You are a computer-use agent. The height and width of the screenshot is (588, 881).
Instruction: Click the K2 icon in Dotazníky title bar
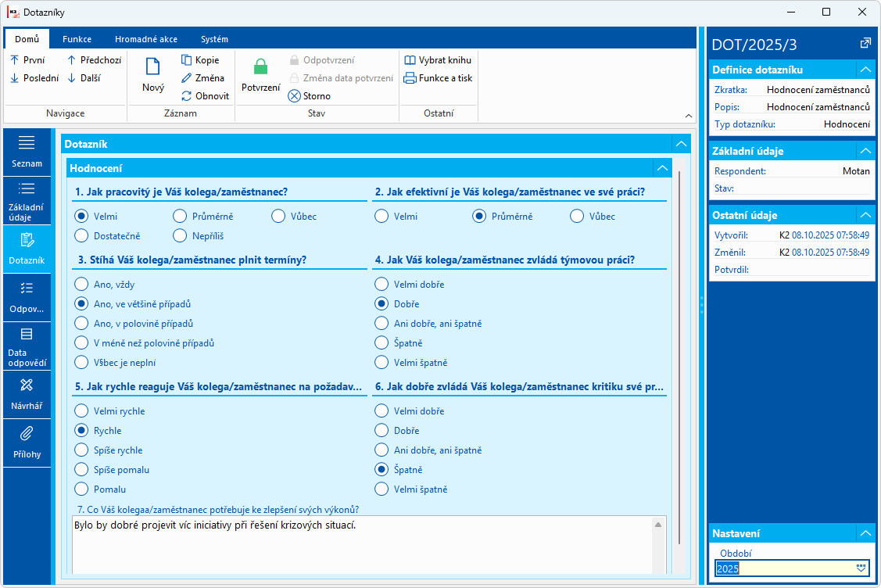pyautogui.click(x=13, y=12)
